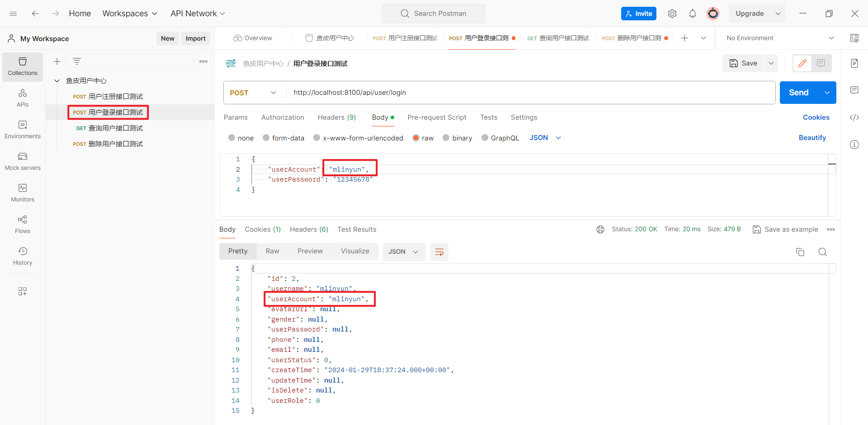
Task: Open the Mock servers sidebar panel
Action: pos(23,161)
